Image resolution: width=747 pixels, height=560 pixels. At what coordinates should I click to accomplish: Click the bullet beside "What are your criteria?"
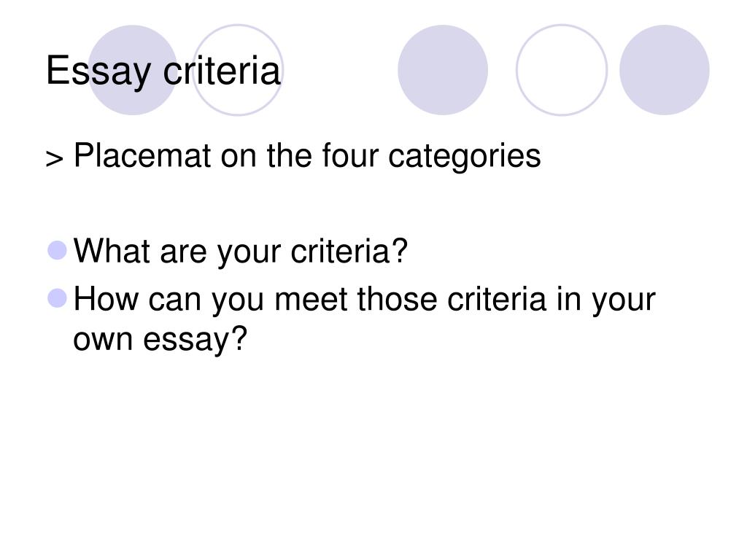point(57,251)
